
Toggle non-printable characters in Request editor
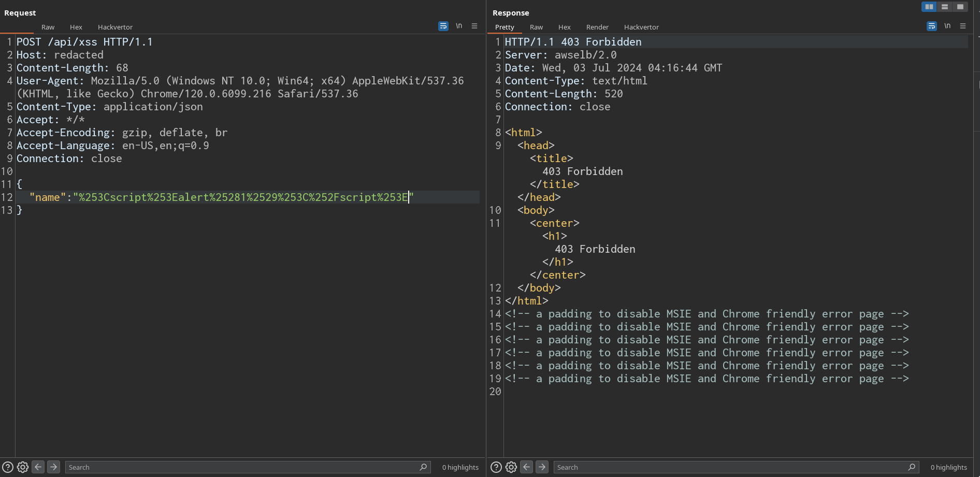[x=459, y=26]
